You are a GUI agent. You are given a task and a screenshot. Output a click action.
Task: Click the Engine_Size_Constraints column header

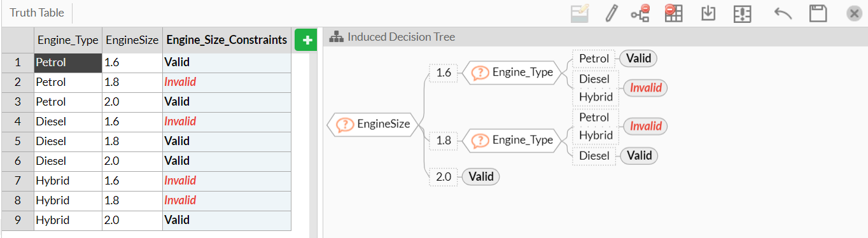coord(227,40)
